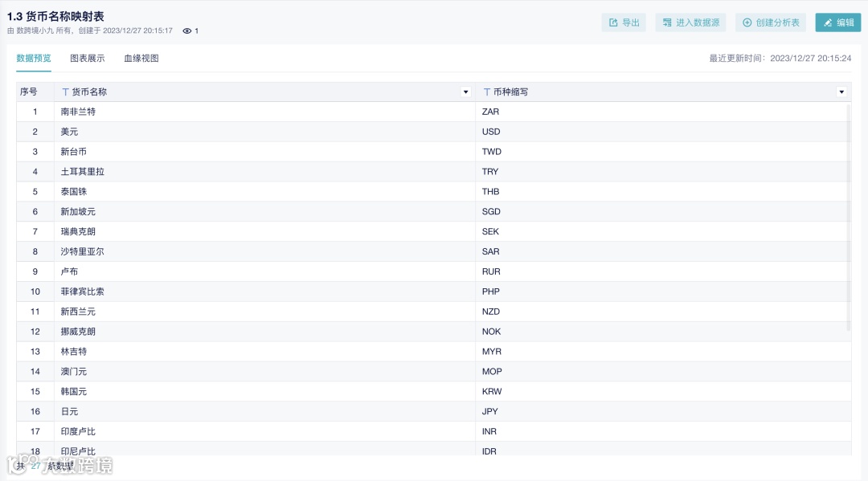Select cell 新西兰元
Screen dimensions: 868x481
[264, 312]
